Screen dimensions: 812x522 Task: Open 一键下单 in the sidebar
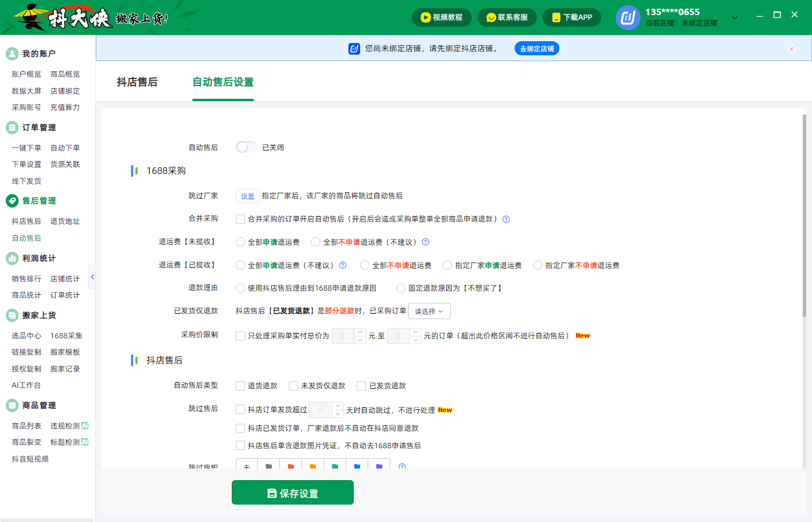click(27, 148)
